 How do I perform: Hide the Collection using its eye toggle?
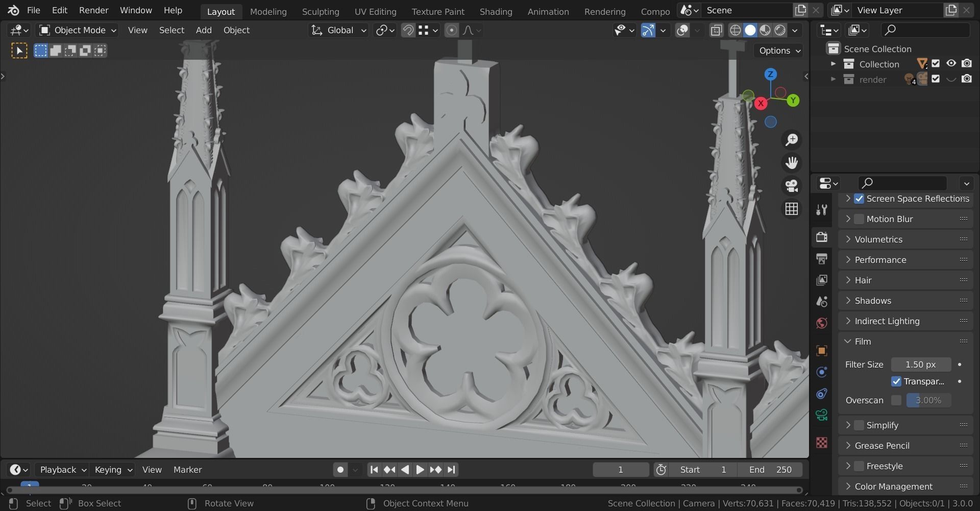click(x=951, y=63)
